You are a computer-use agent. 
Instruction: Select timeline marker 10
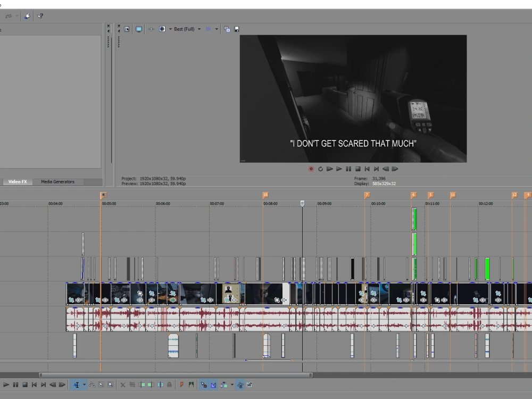point(265,195)
